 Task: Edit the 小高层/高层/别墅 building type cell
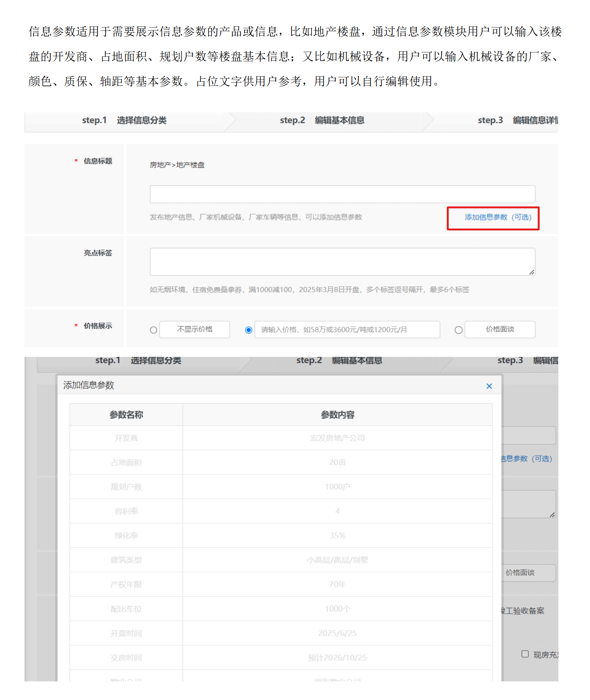tap(337, 560)
